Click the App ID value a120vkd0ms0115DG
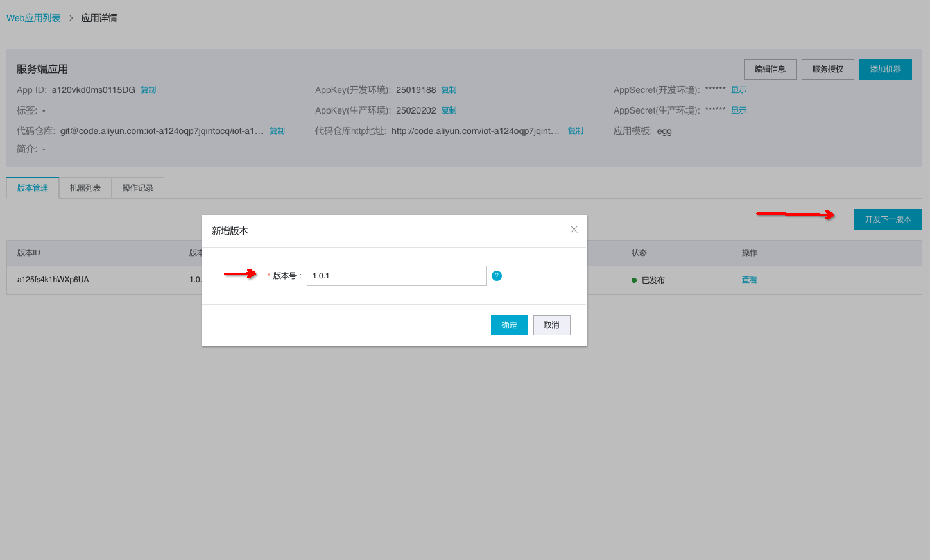Screen dimensions: 930x560 pyautogui.click(x=94, y=90)
